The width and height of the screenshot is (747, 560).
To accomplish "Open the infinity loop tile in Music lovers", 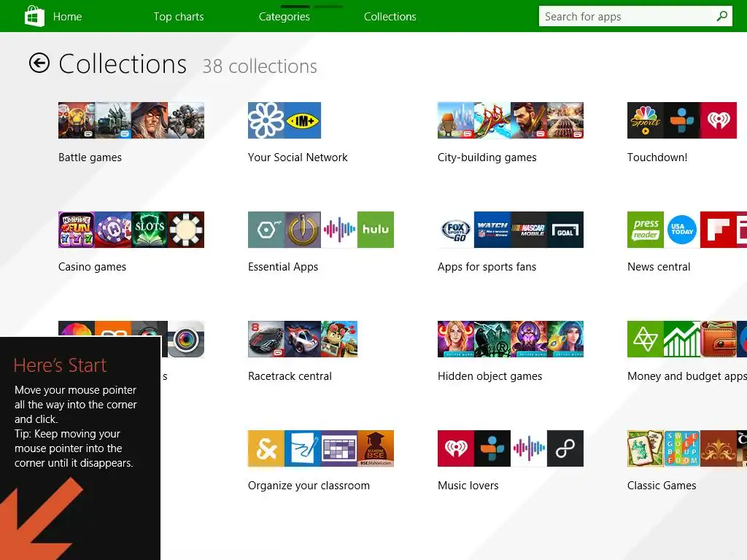I will (x=565, y=448).
